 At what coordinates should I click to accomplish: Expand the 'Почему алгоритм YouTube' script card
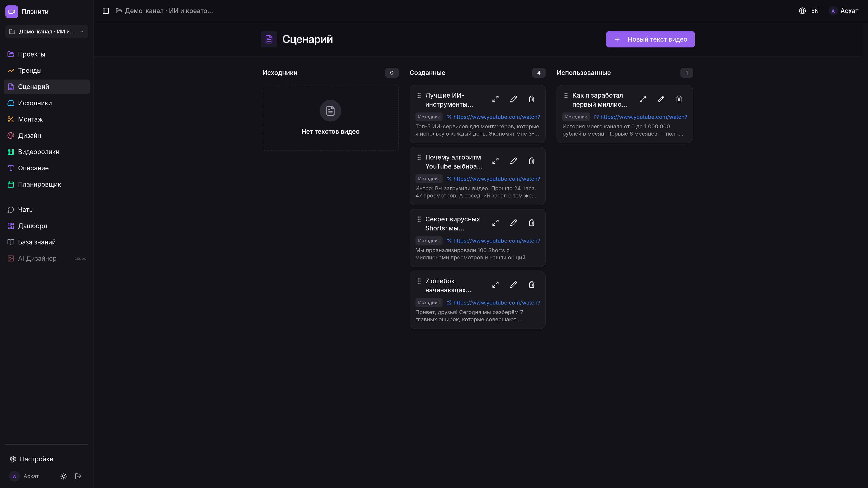[495, 161]
